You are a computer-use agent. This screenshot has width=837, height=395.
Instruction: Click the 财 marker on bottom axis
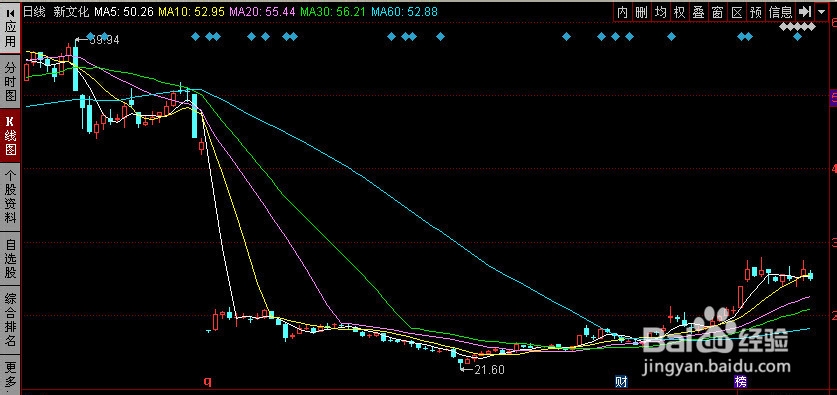point(620,382)
